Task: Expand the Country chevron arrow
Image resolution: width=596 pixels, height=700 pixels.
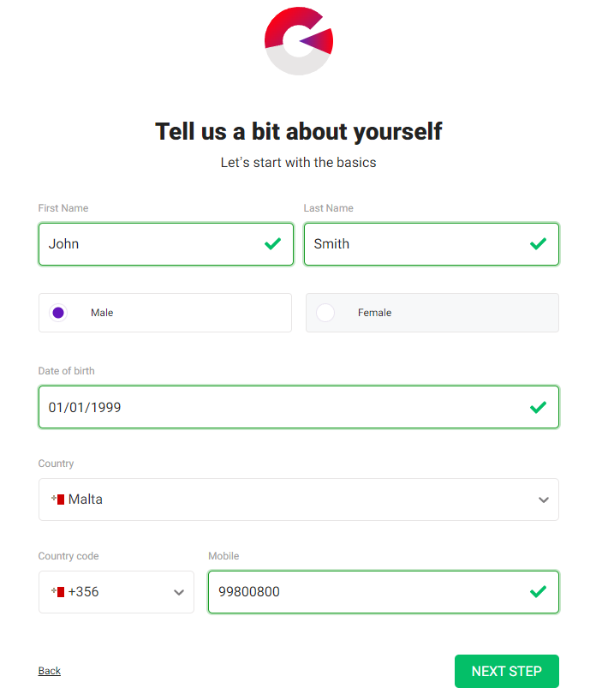Action: (x=544, y=500)
